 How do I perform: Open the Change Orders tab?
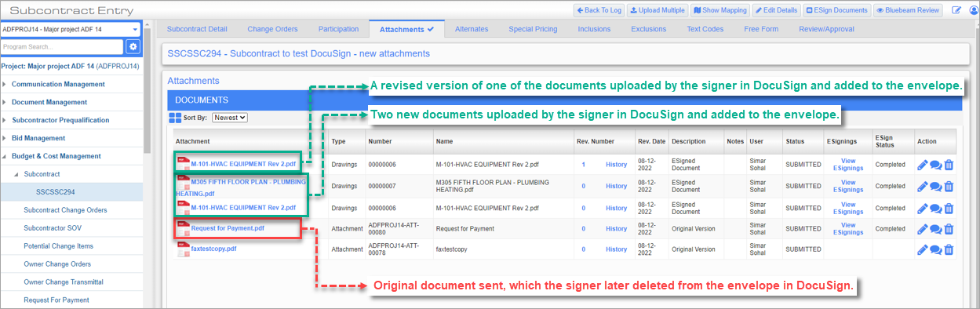[x=272, y=29]
